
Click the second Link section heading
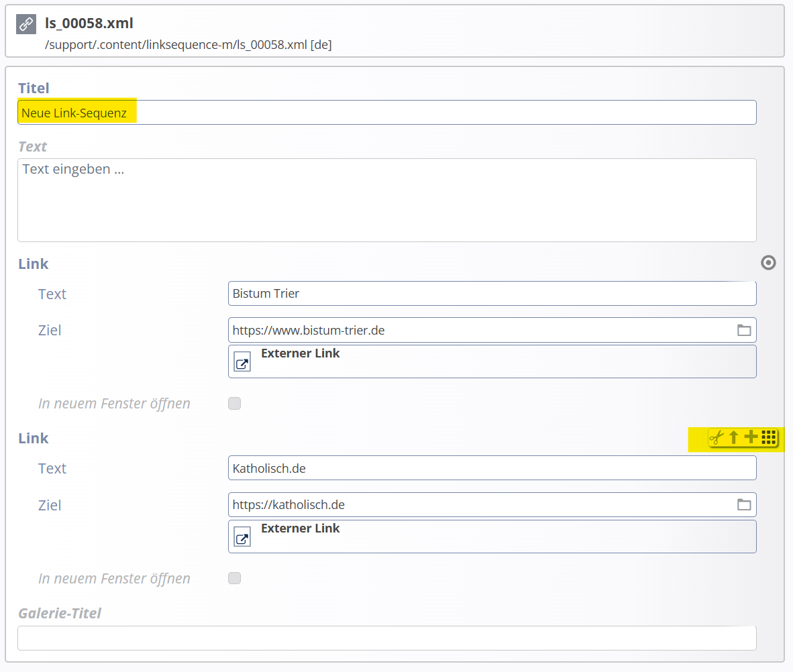pos(34,439)
